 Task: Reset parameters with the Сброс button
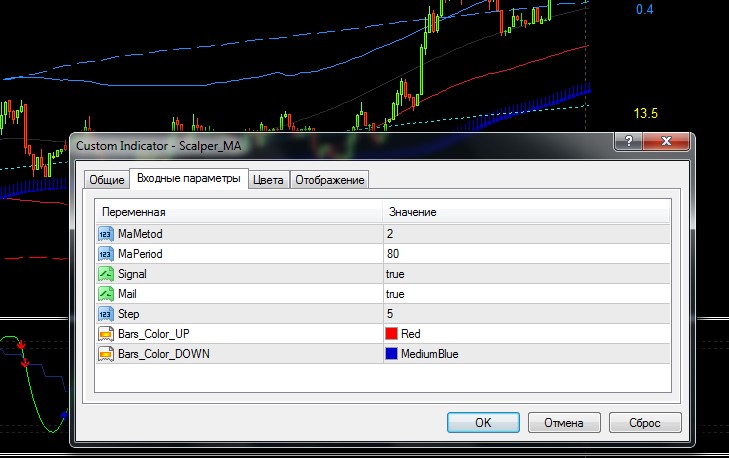pos(645,422)
